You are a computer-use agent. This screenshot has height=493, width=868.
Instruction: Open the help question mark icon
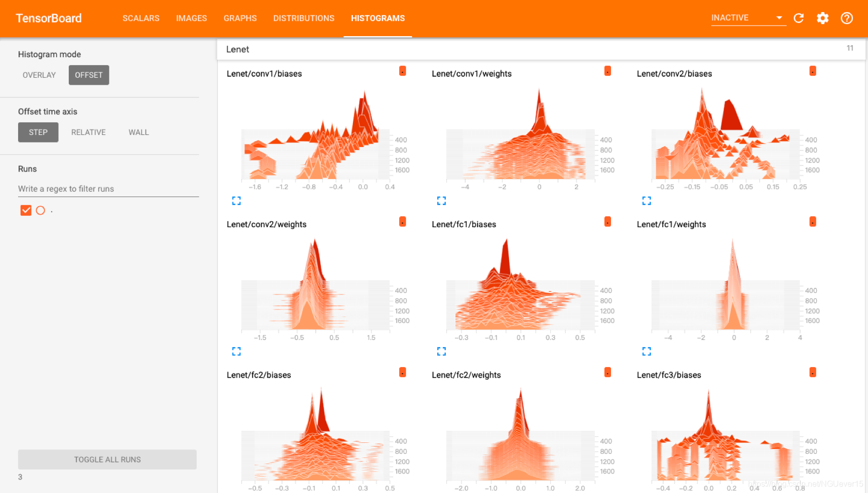[x=846, y=18]
